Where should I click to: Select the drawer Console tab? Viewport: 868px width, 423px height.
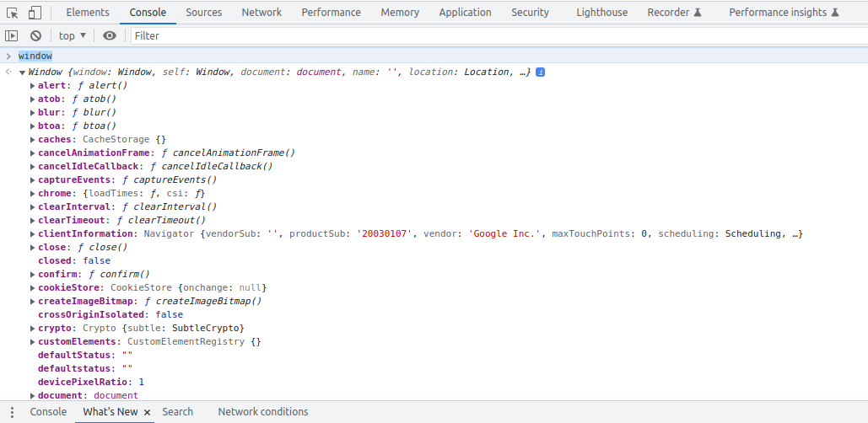click(x=48, y=412)
